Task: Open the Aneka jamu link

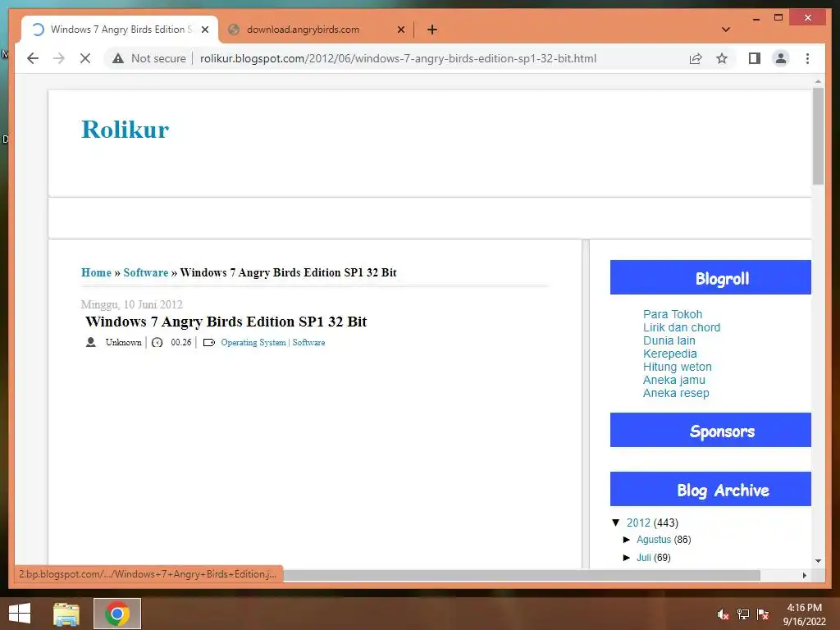Action: 674,380
